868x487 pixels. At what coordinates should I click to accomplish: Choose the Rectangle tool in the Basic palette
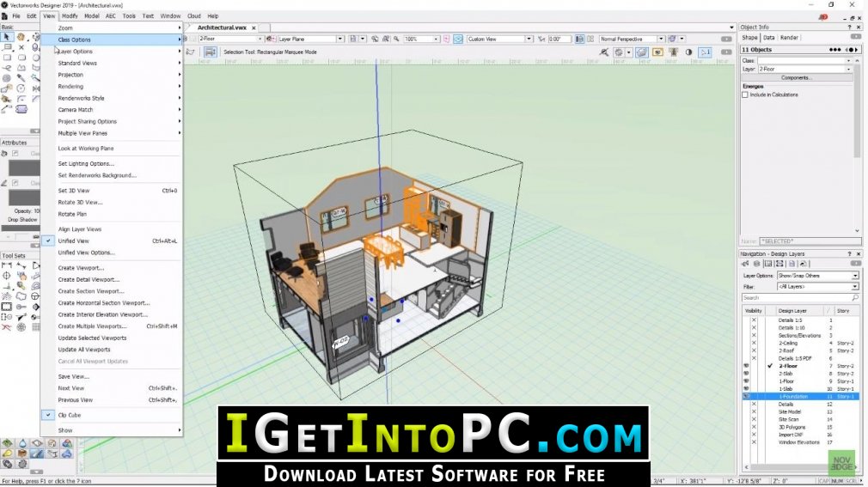[7, 58]
